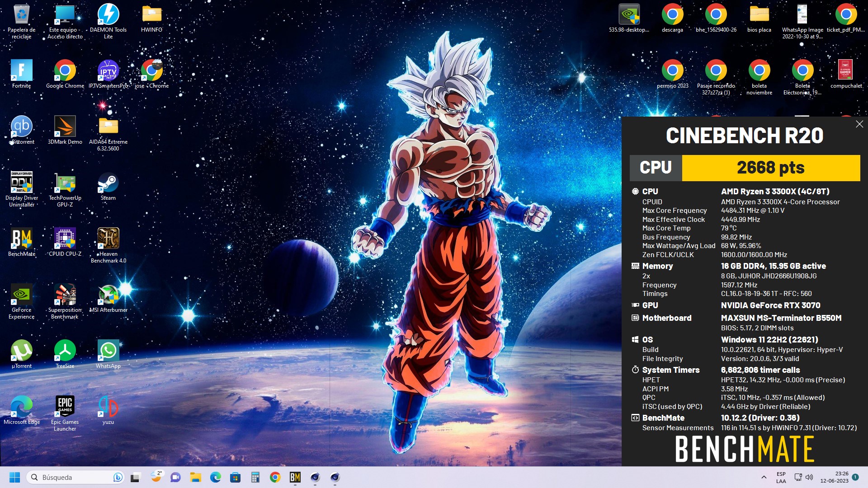Open Google Chrome desktop shortcut
The image size is (868, 488).
click(x=65, y=74)
